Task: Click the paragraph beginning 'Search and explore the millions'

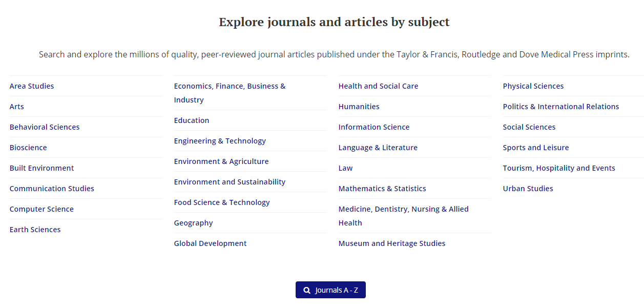Action: (x=334, y=54)
